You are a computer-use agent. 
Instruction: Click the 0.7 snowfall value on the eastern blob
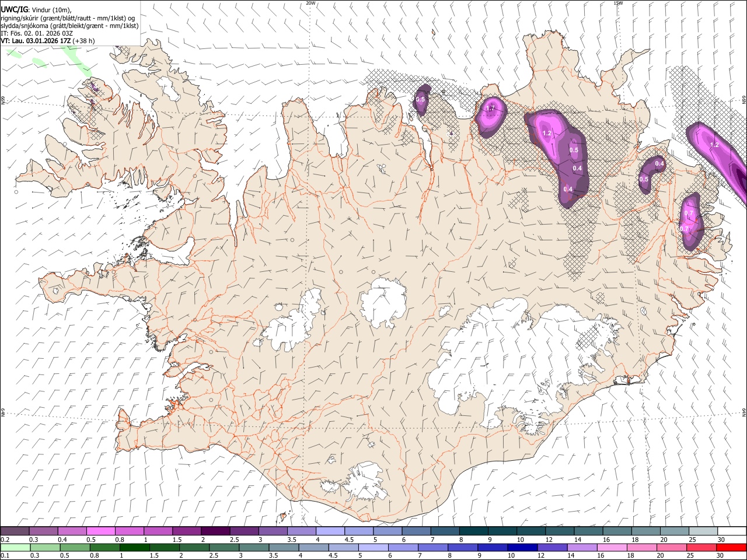point(688,213)
